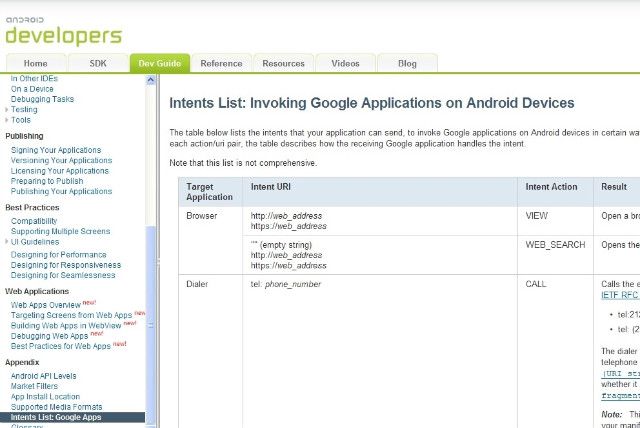Open the Compatibility link
The image size is (640, 428).
(x=34, y=221)
